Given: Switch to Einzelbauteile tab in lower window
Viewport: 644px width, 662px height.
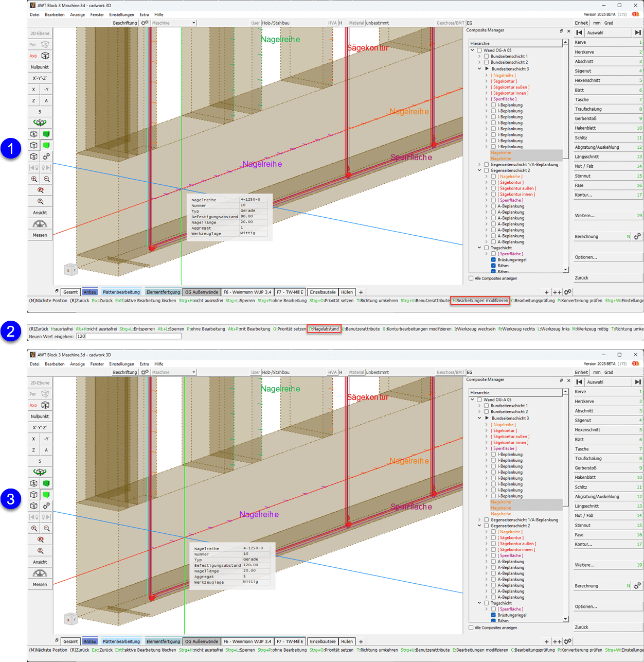Looking at the screenshot, I should click(323, 641).
